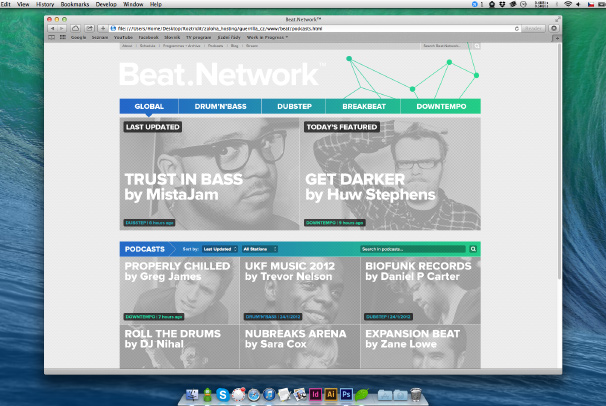The height and width of the screenshot is (406, 606).
Task: Launch InDesign from the dock
Action: click(314, 395)
